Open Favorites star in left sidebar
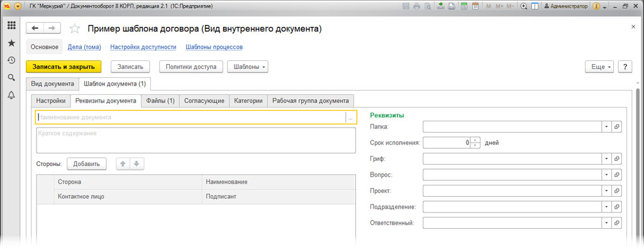The image size is (644, 249). (x=11, y=43)
